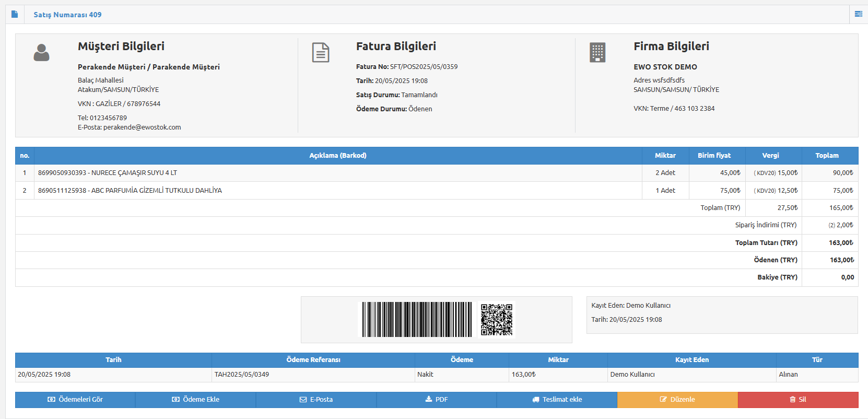Click the barcode image
This screenshot has width=868, height=419.
coord(417,319)
